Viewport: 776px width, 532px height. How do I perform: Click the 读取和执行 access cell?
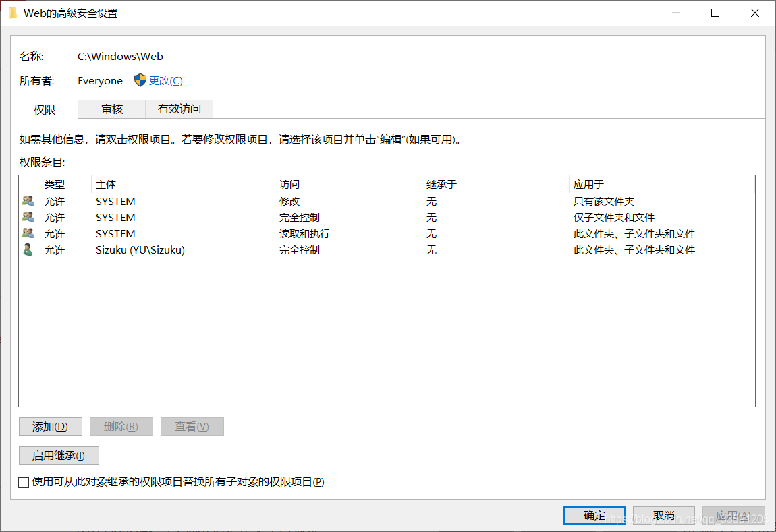point(304,233)
